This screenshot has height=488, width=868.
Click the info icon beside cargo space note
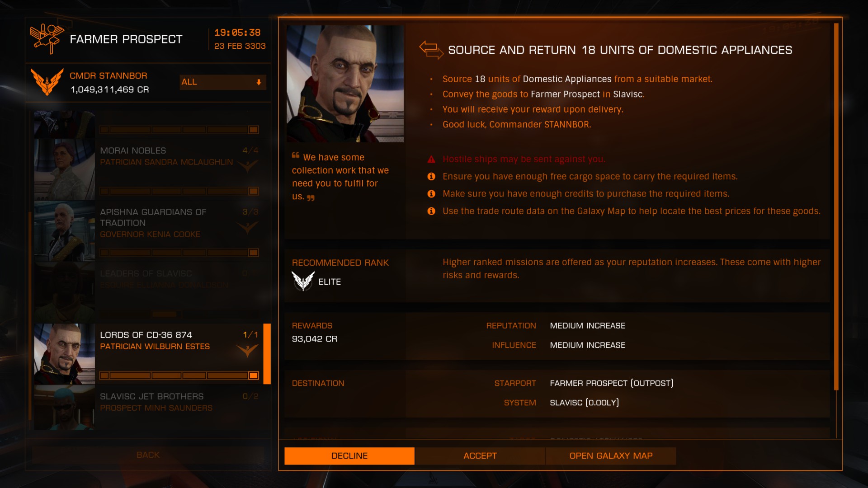coord(431,177)
